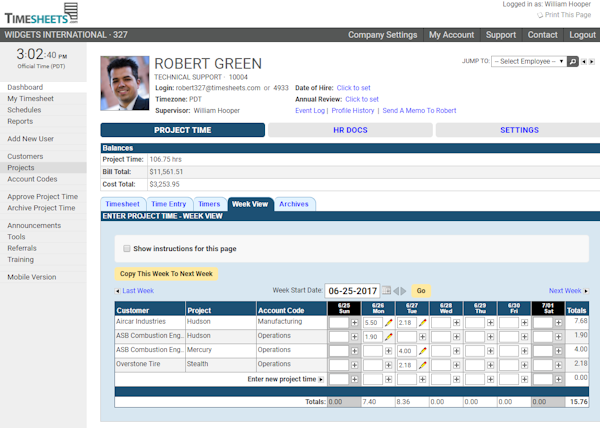The width and height of the screenshot is (600, 428).
Task: Expand Enter new project time arrow
Action: tap(322, 380)
